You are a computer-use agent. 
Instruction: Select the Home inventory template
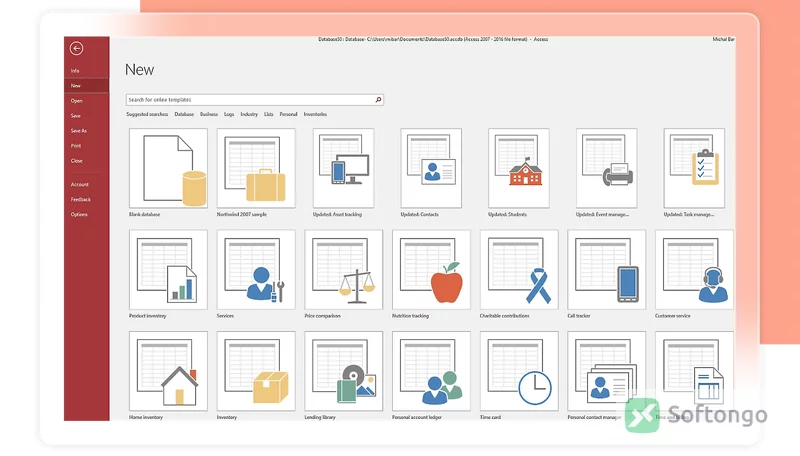168,371
